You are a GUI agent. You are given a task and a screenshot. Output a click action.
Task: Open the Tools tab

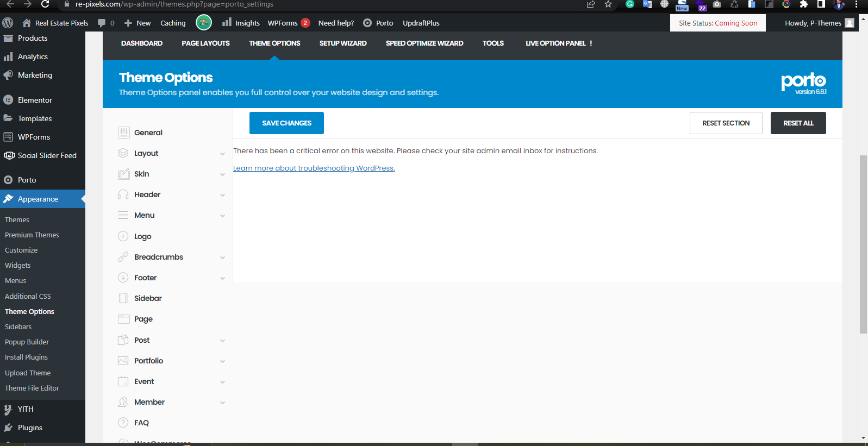tap(493, 43)
